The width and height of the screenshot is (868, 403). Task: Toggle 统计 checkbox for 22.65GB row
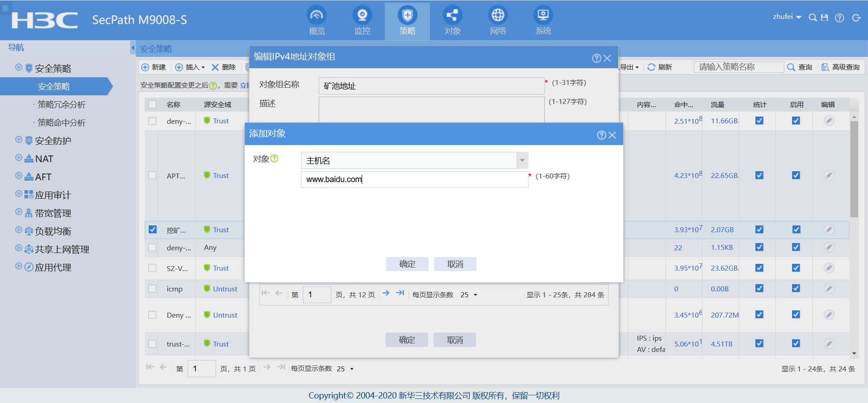[759, 175]
